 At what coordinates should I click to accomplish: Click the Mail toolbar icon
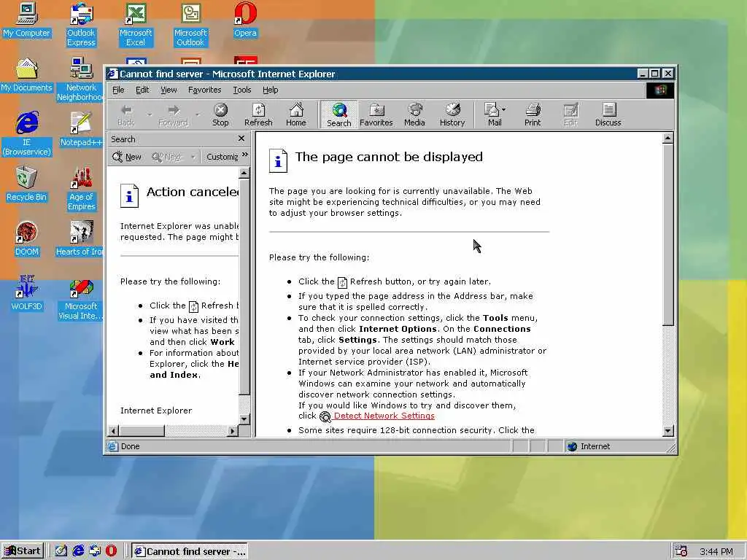tap(492, 115)
